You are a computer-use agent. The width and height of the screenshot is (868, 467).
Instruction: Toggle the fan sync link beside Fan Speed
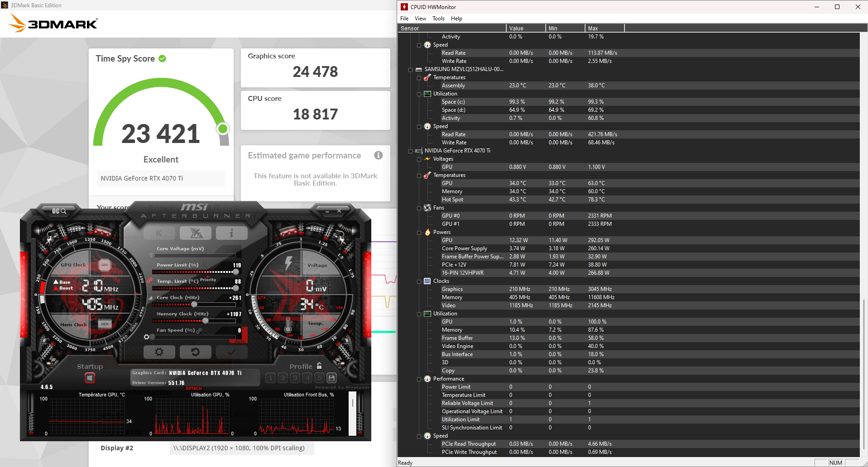199,331
